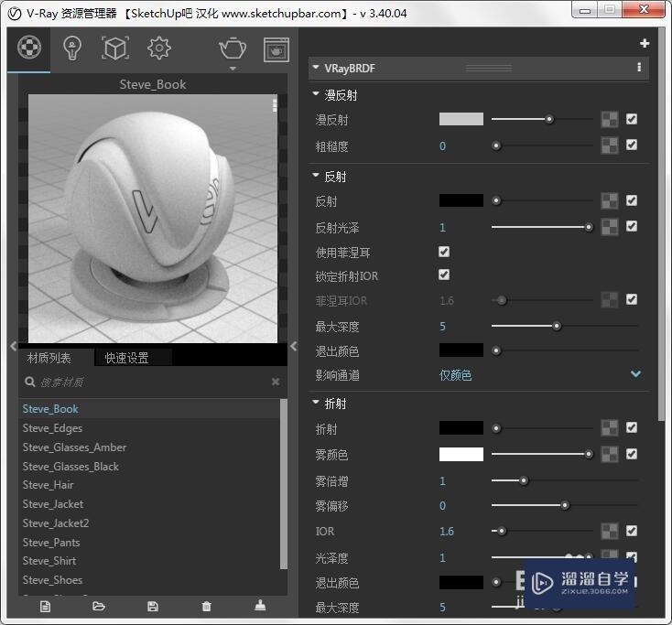Open the Materials tab icon
Image resolution: width=672 pixels, height=625 pixels.
(29, 47)
